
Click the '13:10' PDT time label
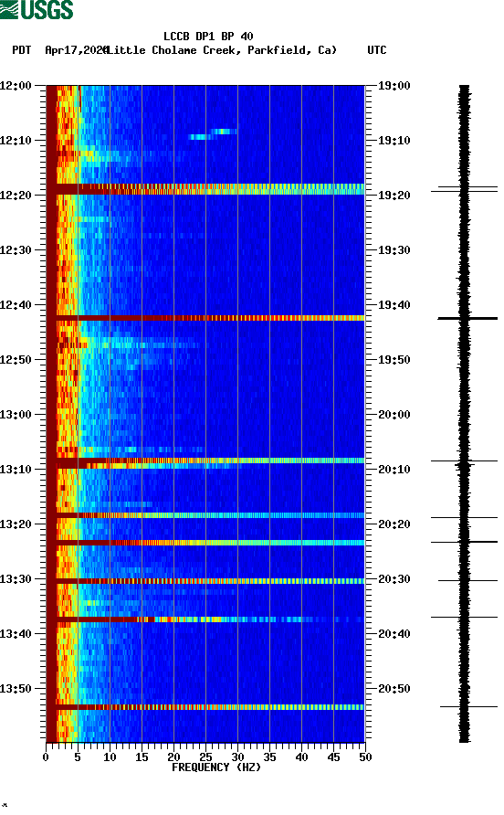(16, 470)
